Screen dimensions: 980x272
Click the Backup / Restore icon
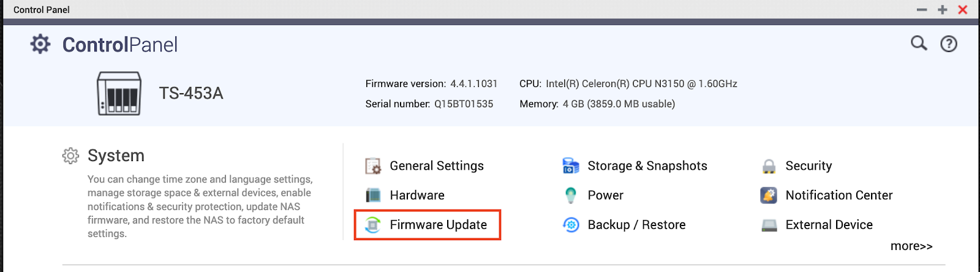[x=571, y=225]
